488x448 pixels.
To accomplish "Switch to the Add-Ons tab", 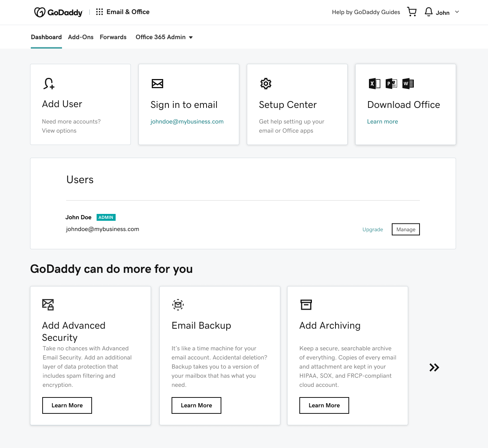I will 81,37.
